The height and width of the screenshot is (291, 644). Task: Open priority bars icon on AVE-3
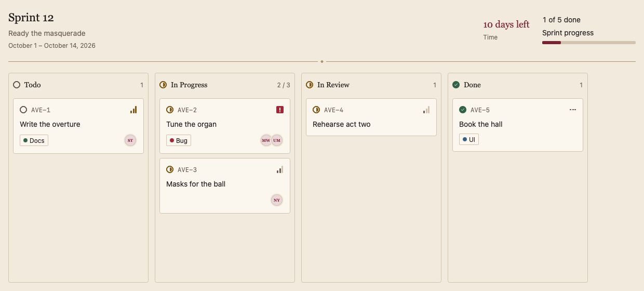280,169
